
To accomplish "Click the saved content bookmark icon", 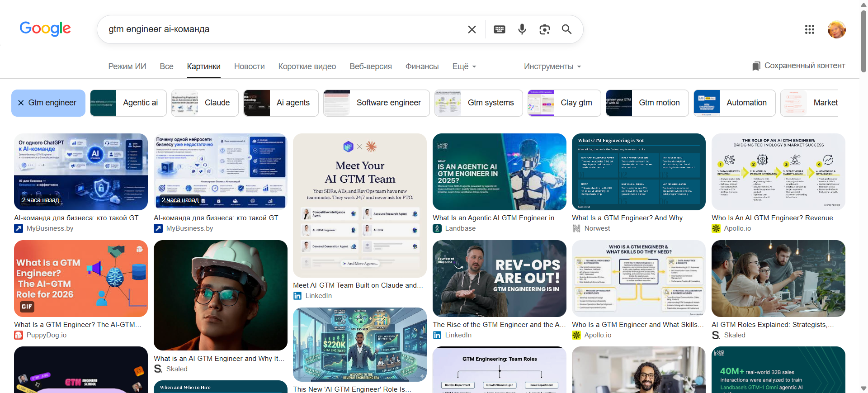I will (x=756, y=66).
